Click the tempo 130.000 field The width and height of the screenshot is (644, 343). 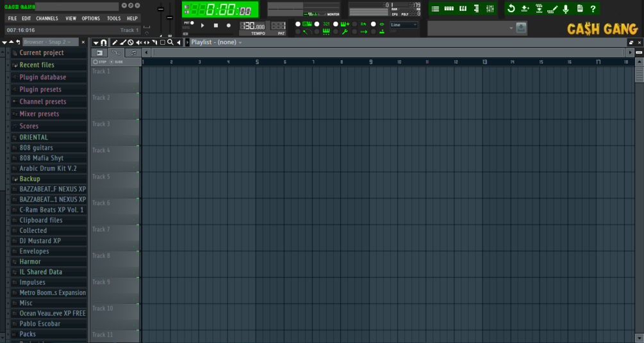(x=252, y=26)
